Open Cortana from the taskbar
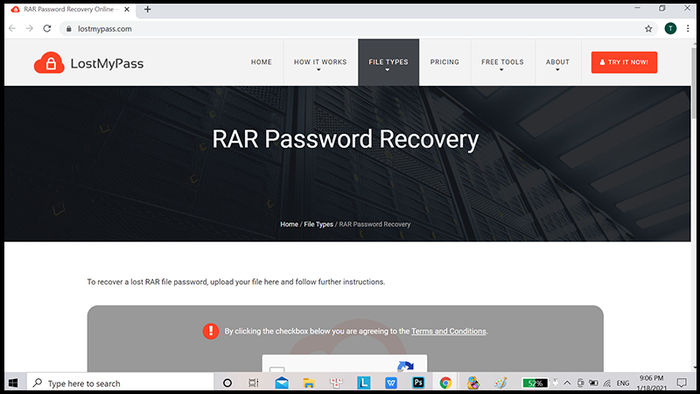This screenshot has width=700, height=394. click(x=227, y=383)
